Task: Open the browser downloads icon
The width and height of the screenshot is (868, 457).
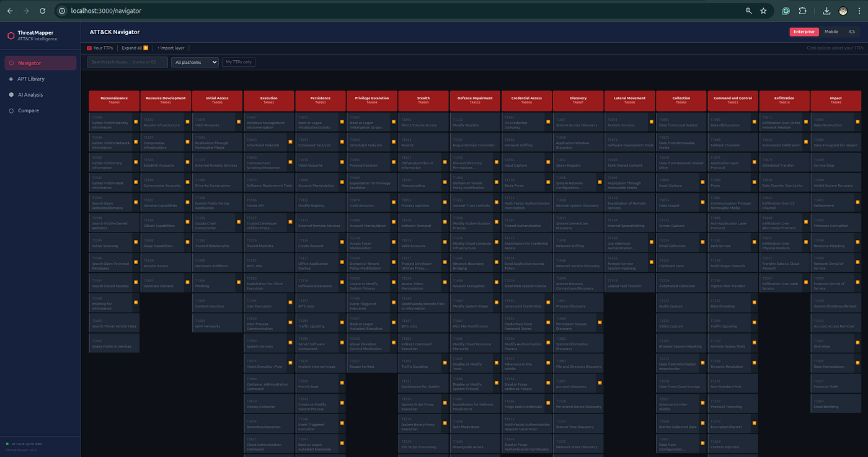Action: pos(826,11)
